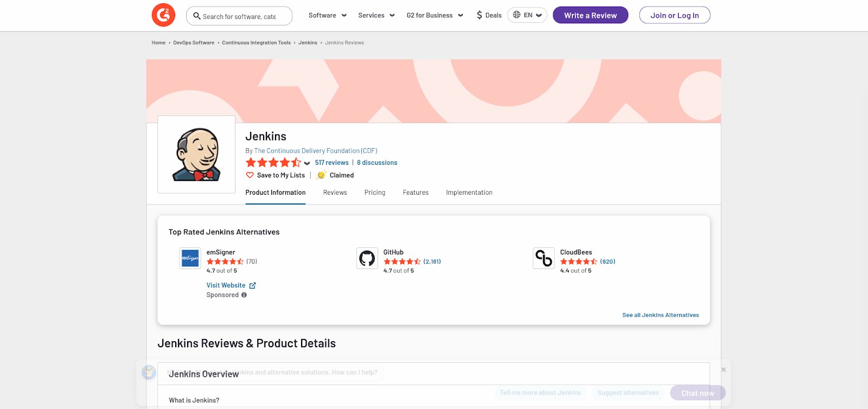This screenshot has height=409, width=868.
Task: Switch to the Reviews tab
Action: pyautogui.click(x=335, y=193)
